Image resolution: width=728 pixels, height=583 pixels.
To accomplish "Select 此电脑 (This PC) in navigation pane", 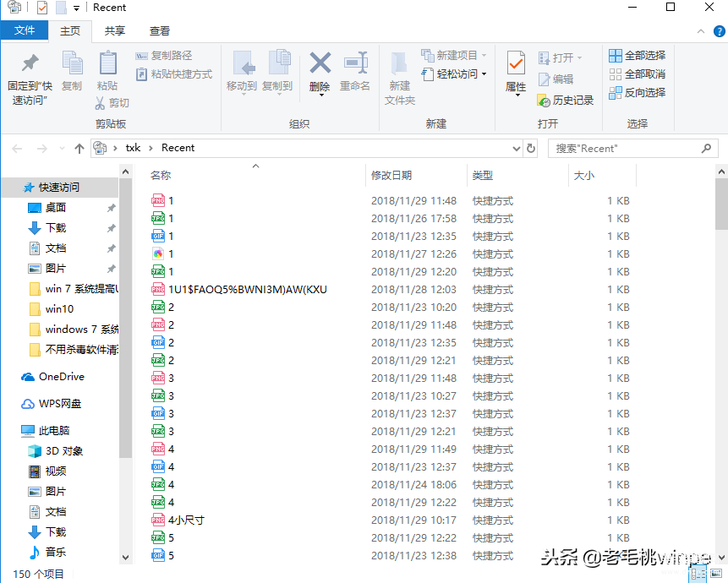I will tap(54, 430).
